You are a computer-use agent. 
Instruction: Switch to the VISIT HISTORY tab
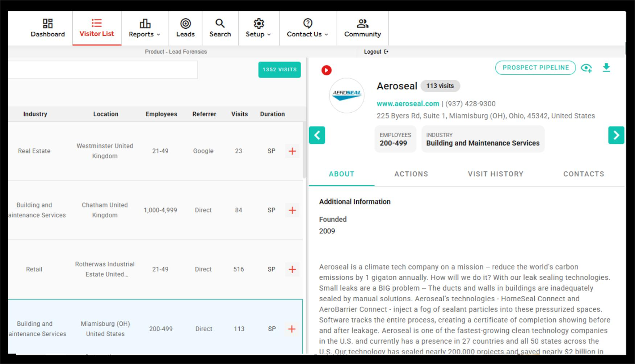click(x=495, y=174)
